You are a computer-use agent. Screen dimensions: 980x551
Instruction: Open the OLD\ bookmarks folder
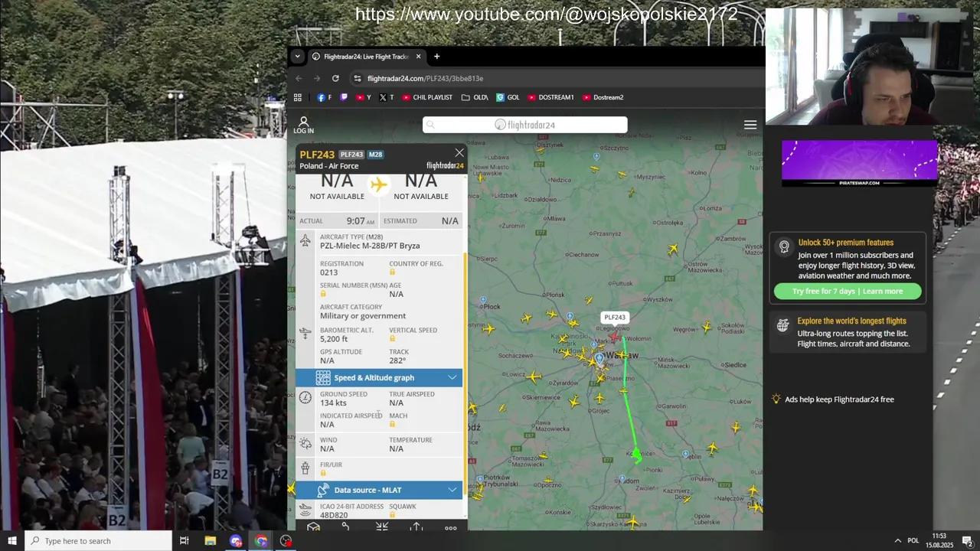coord(475,97)
